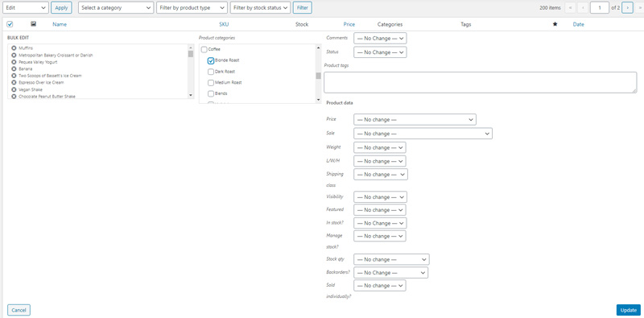
Task: Expand the Visibility dropdown
Action: [x=380, y=196]
